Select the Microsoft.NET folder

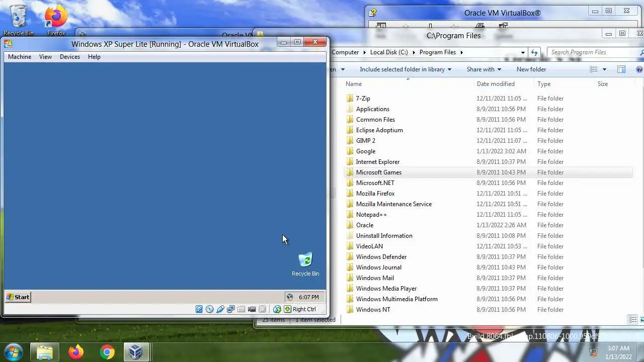click(x=375, y=183)
